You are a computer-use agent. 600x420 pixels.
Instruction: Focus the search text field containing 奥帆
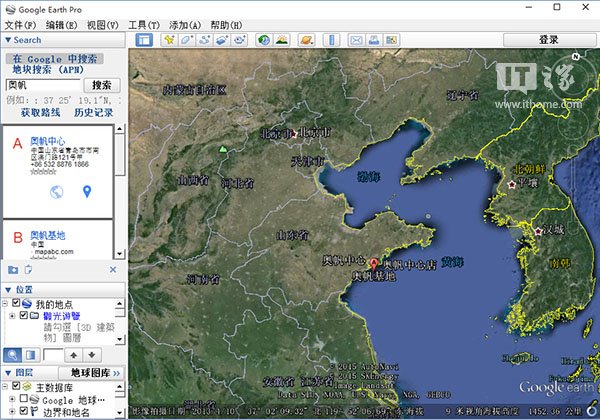(43, 85)
